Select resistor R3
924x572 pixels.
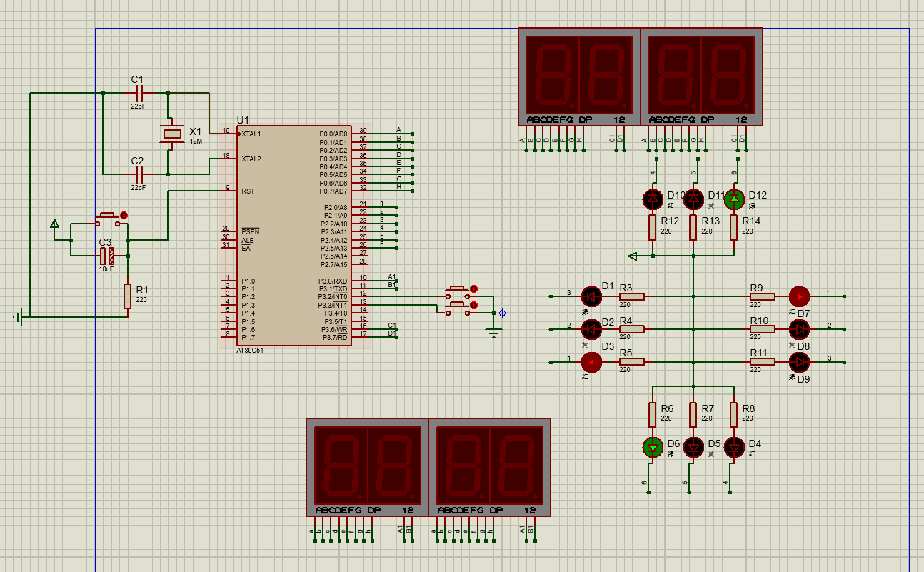(x=631, y=296)
